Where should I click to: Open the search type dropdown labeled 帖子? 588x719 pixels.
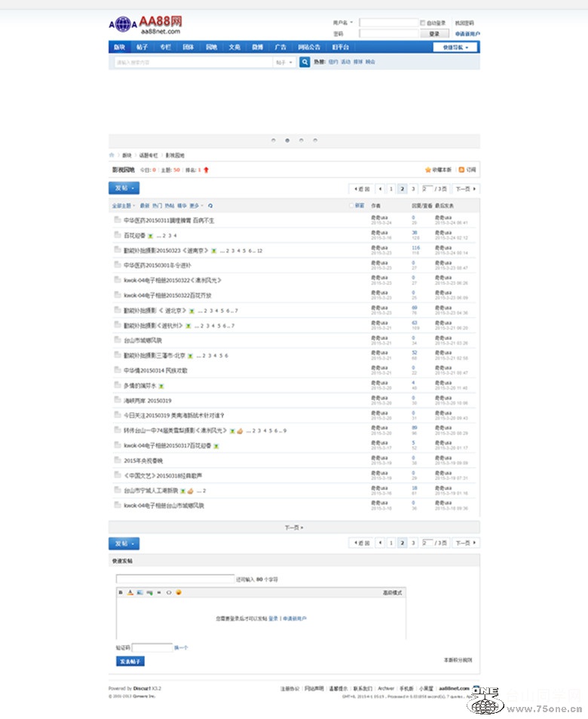pos(284,62)
